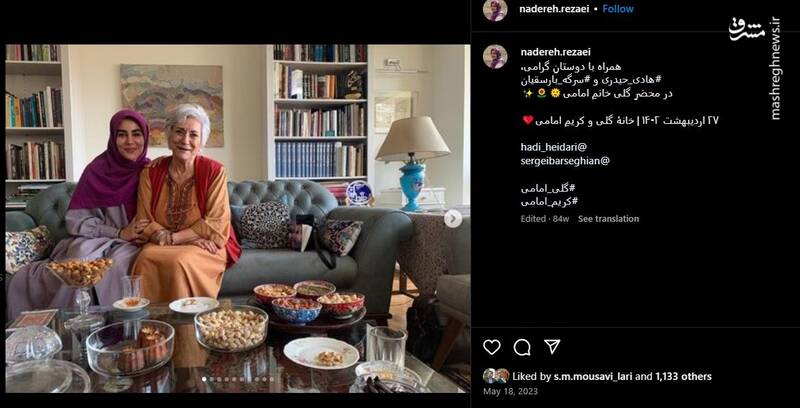Open the کریم_امامی hashtag
Image resolution: width=800 pixels, height=408 pixels.
[x=549, y=201]
